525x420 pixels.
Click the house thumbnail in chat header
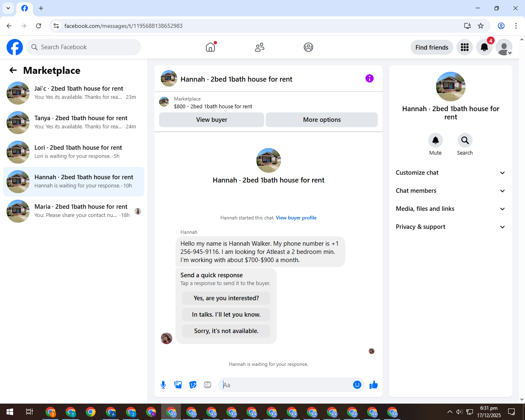(x=169, y=78)
